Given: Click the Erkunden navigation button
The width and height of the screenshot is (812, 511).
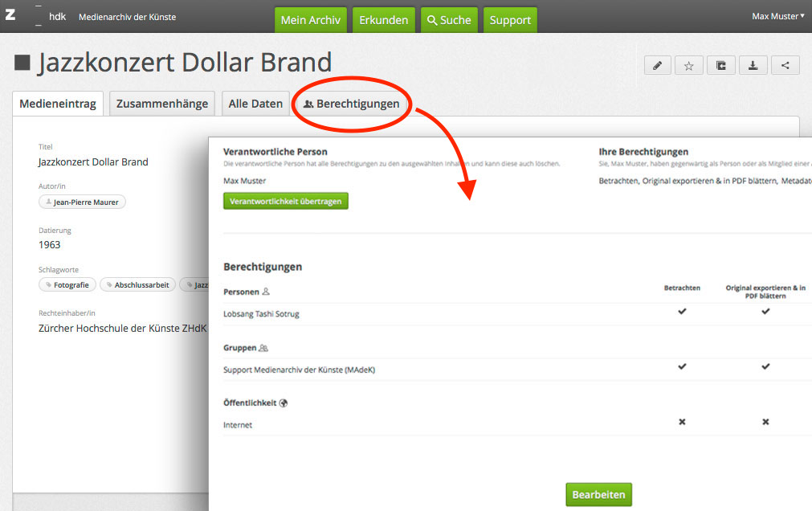Looking at the screenshot, I should coord(383,20).
